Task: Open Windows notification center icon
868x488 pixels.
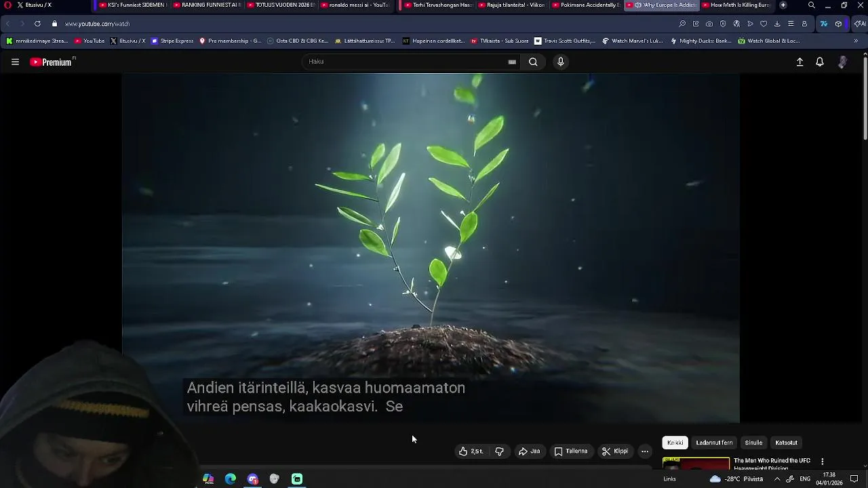Action: [x=854, y=479]
